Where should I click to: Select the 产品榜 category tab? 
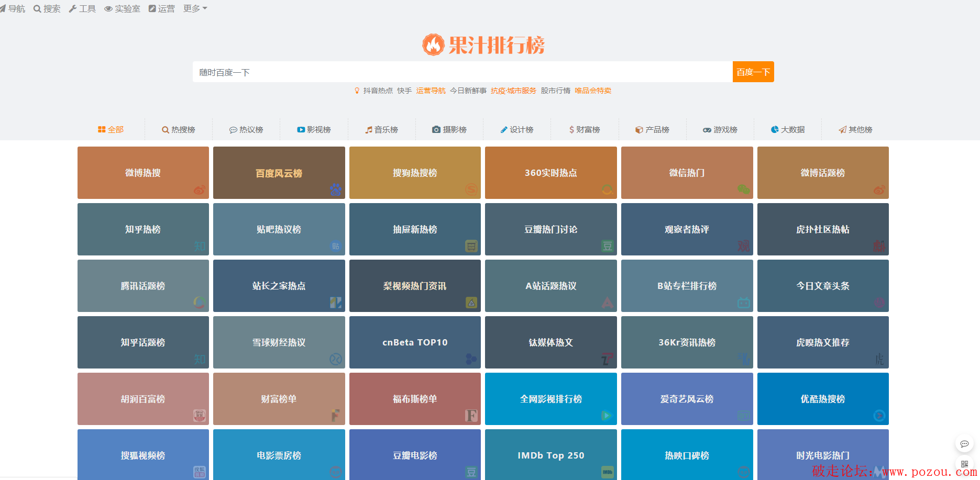click(x=652, y=129)
